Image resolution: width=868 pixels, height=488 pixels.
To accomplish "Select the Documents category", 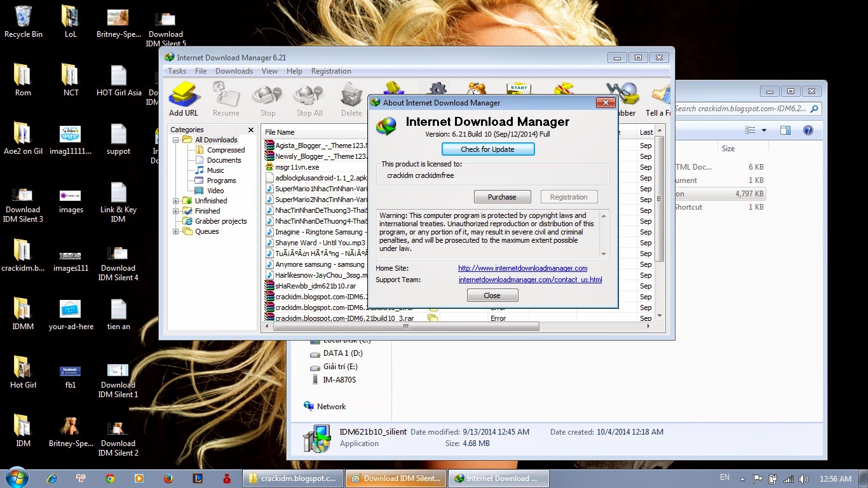I will coord(224,160).
